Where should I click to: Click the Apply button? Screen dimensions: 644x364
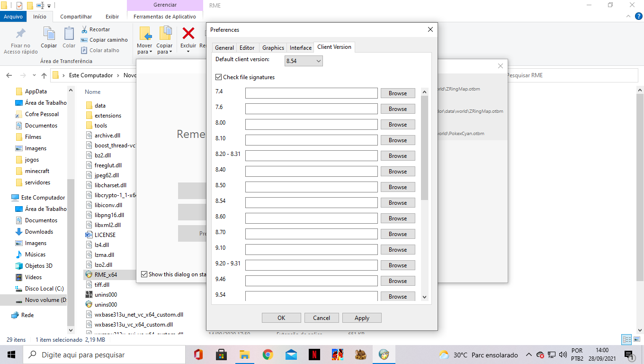coord(362,318)
